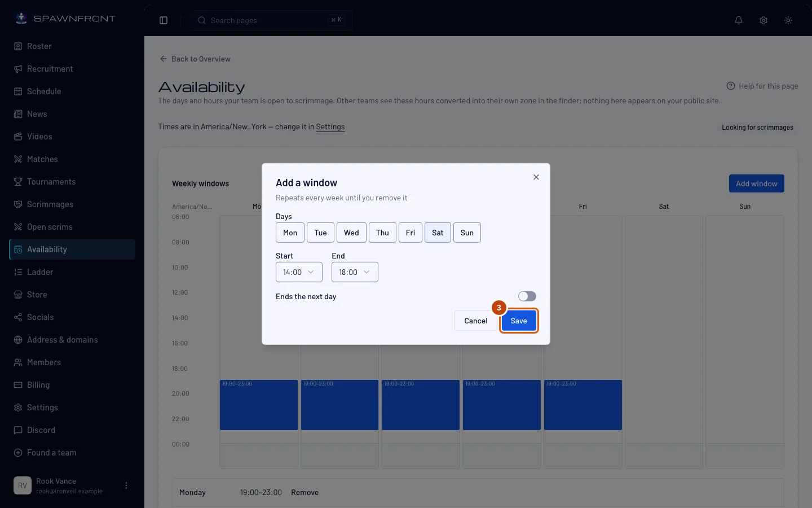Screen dimensions: 812x508
Task: Close the Add a window dialog
Action: click(536, 177)
